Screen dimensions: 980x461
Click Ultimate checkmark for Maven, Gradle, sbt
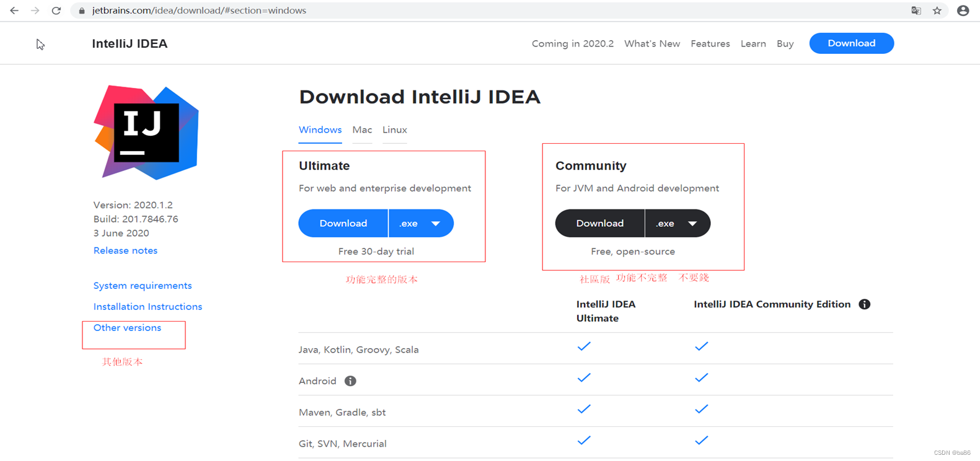tap(584, 409)
